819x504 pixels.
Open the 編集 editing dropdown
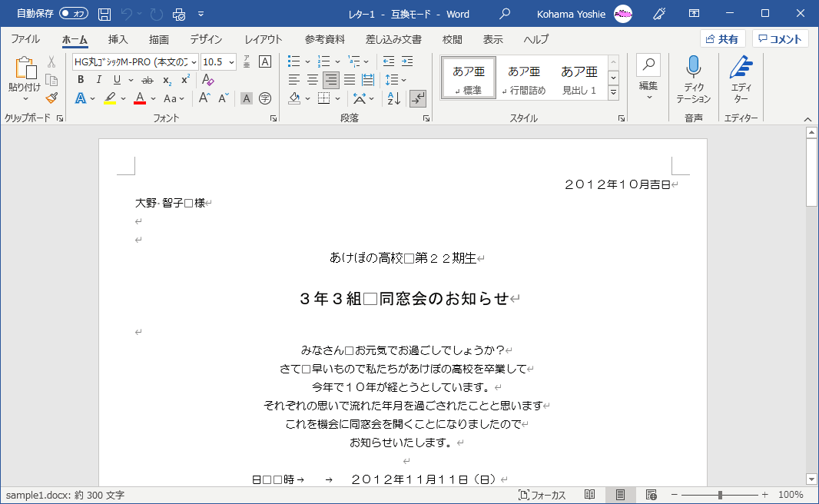[x=648, y=78]
